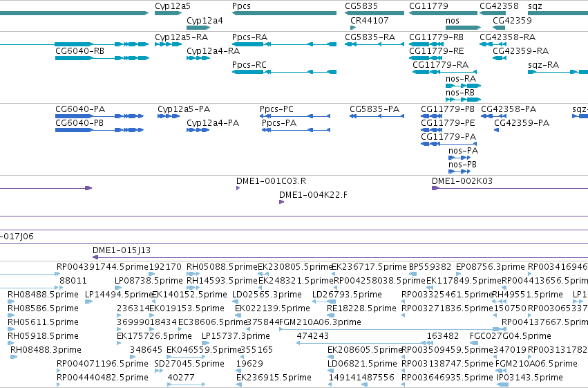The width and height of the screenshot is (588, 388).
Task: Select the SD27045.5prime EST
Action: (159, 371)
